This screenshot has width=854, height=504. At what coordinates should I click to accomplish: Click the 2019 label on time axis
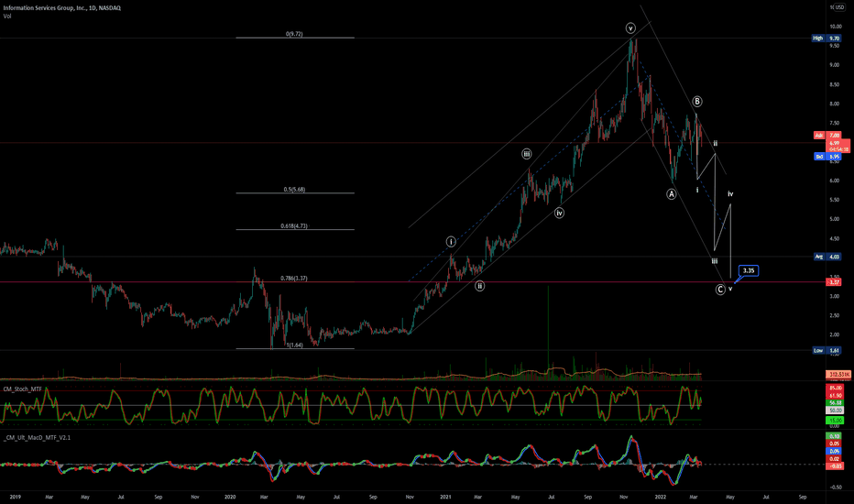tap(16, 497)
